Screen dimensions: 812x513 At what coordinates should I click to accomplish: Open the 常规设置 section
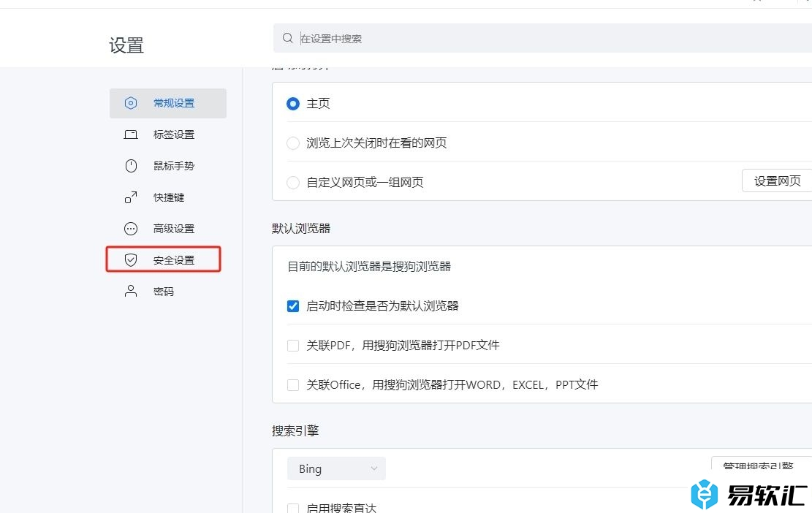[168, 103]
